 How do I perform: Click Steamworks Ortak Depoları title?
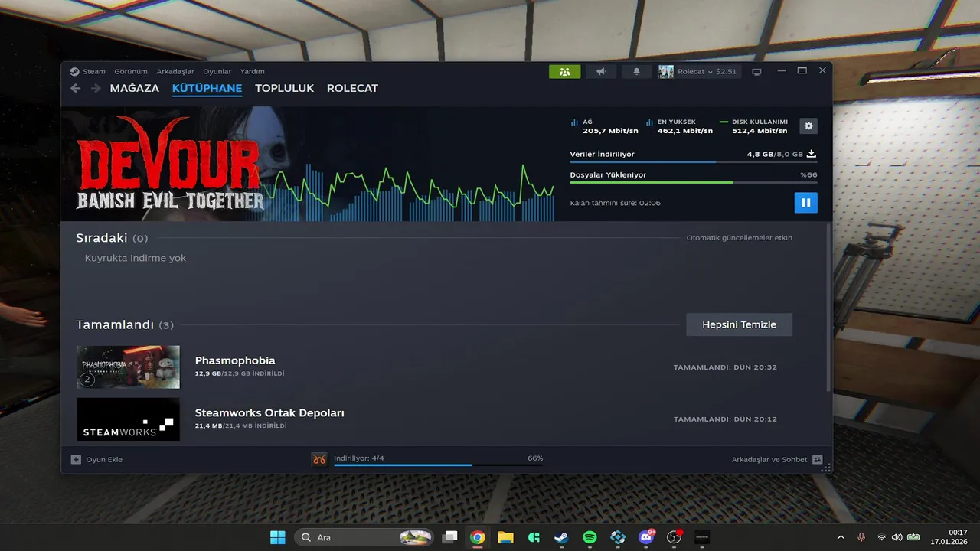269,412
